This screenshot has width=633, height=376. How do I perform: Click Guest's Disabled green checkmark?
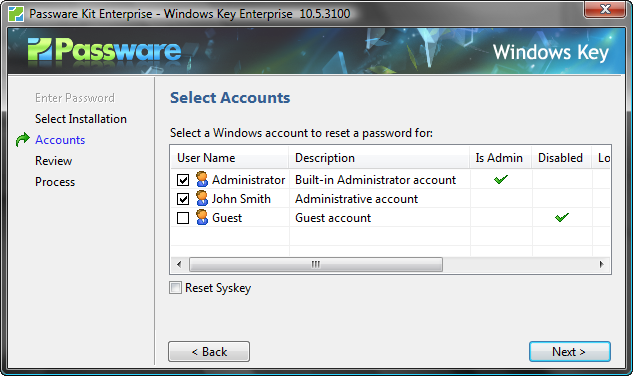pyautogui.click(x=562, y=217)
